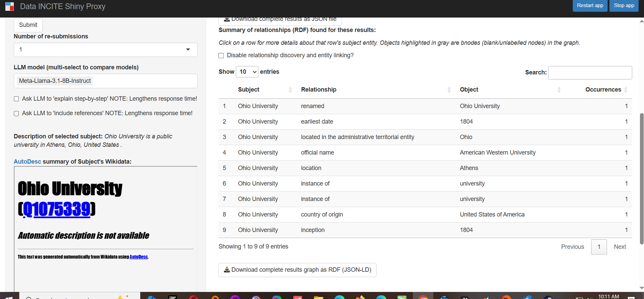Screen dimensions: 644x299
Task: Select row 4 'official name' relationship
Action: 425,153
